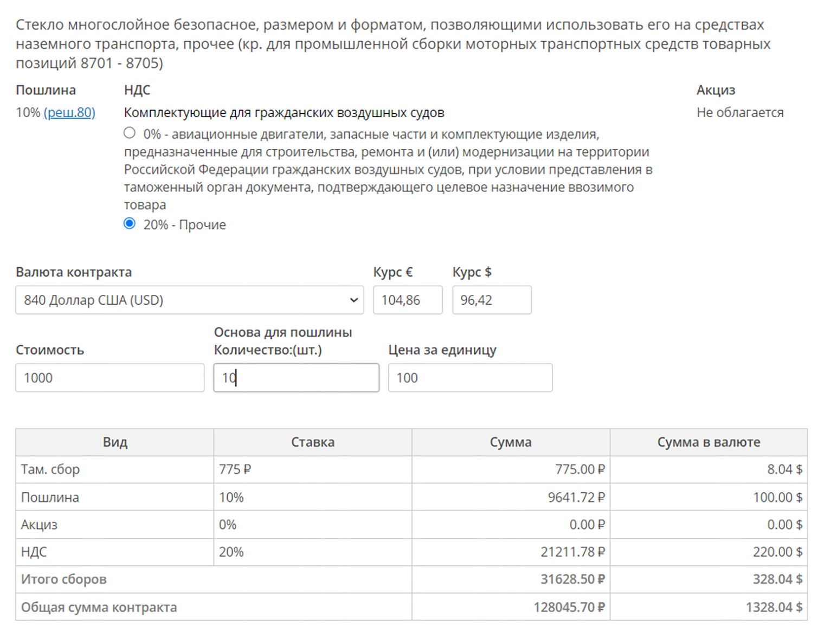Click the Итого сборов row label
Screen dimensions: 824x644
(x=64, y=579)
